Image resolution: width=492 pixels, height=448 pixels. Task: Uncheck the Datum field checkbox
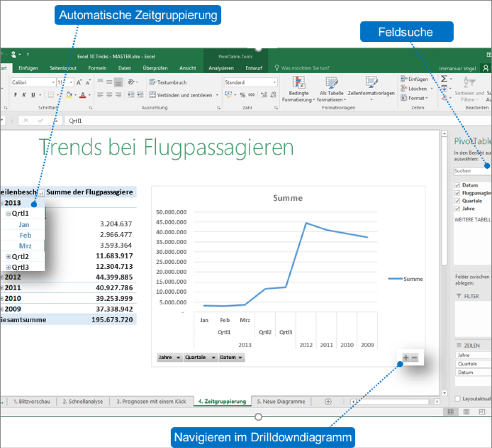coord(457,185)
